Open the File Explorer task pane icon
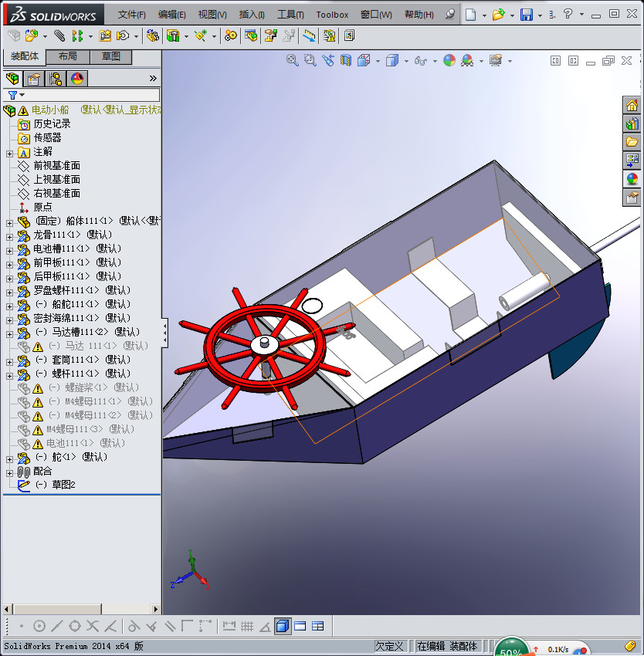Image resolution: width=644 pixels, height=656 pixels. (632, 142)
